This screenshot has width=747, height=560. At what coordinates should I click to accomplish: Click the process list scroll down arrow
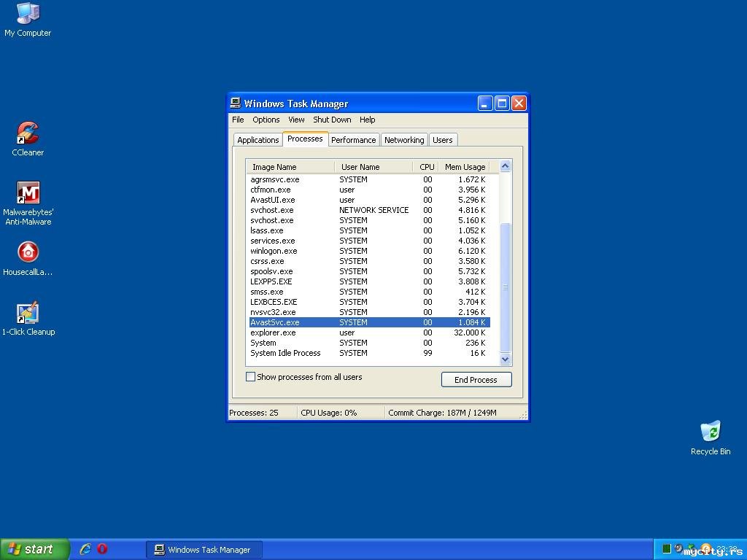tap(505, 359)
